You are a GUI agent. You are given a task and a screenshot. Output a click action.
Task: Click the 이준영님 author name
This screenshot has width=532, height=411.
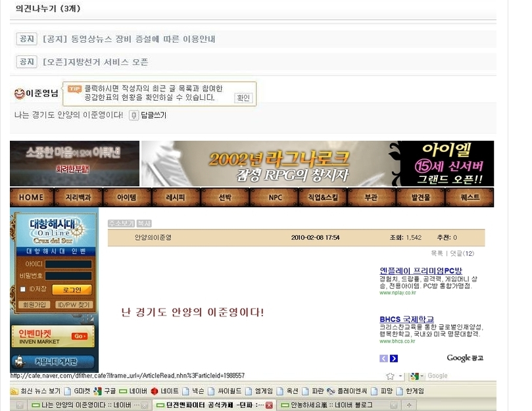tap(42, 93)
